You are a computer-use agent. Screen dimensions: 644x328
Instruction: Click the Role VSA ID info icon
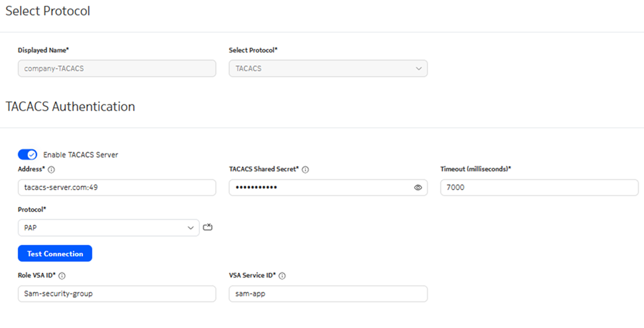tap(62, 276)
